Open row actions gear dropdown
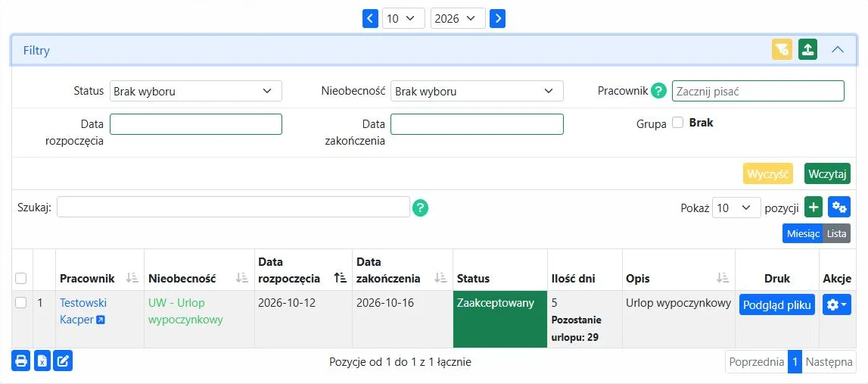 point(836,304)
